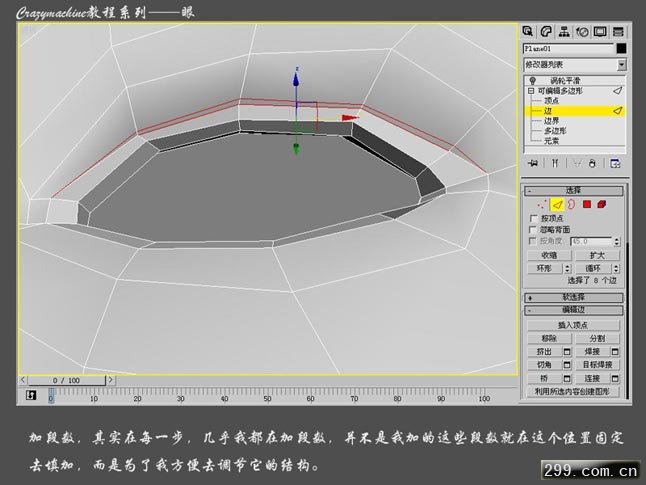Image resolution: width=646 pixels, height=485 pixels.
Task: Toggle the lightbulb of 涡轮平滑 modifier
Action: pos(532,80)
